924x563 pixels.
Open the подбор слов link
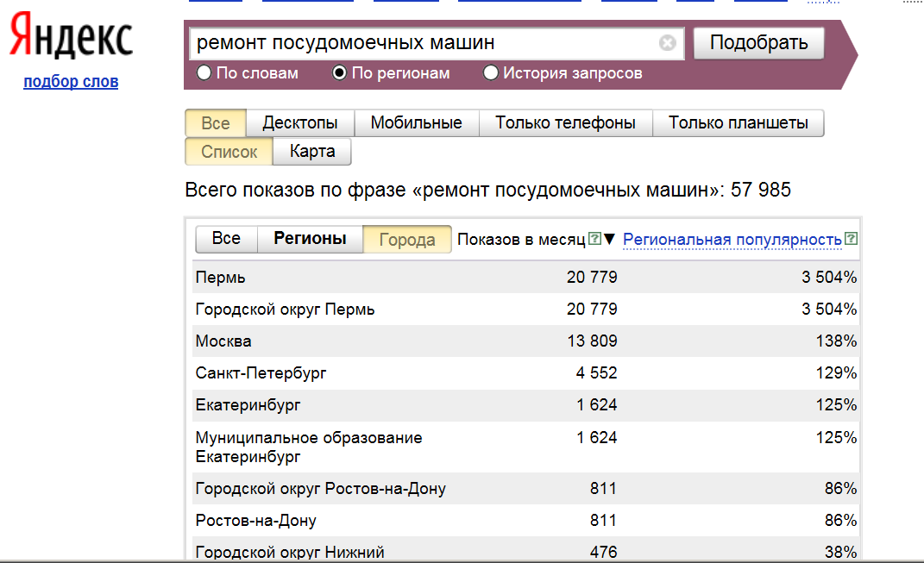71,82
